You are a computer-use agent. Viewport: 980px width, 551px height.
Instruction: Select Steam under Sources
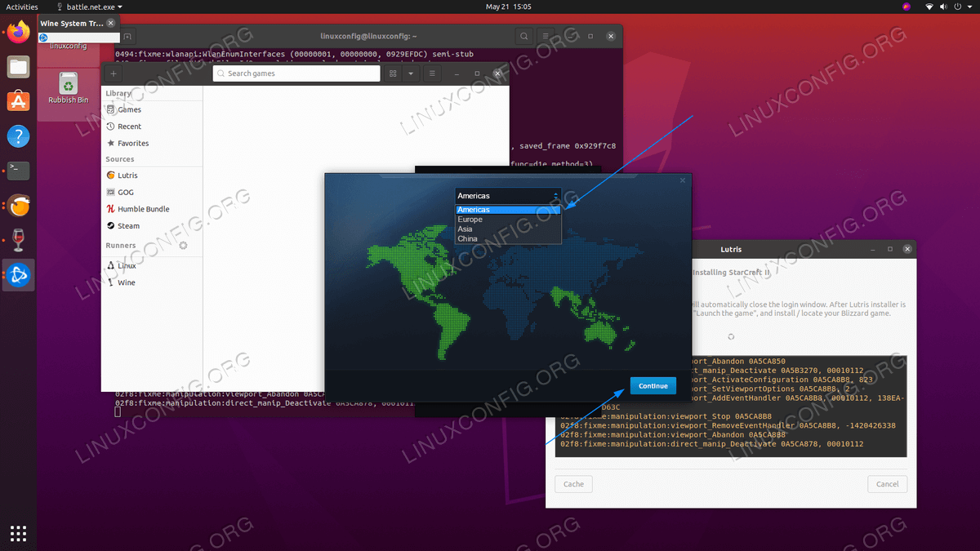coord(128,226)
